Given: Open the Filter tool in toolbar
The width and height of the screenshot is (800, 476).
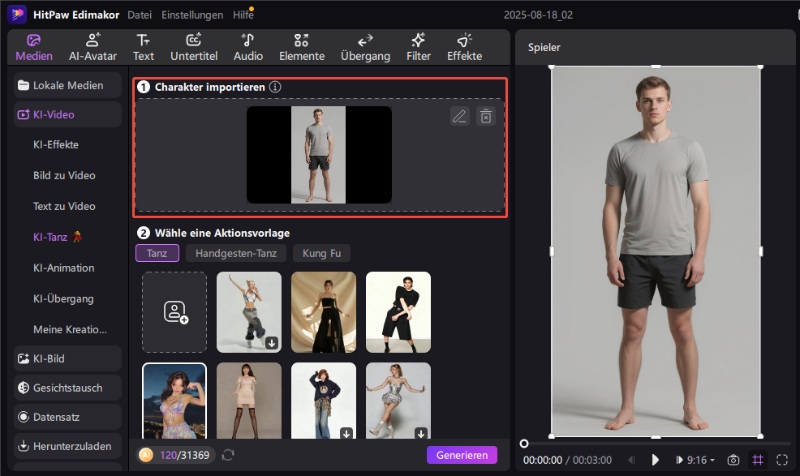Looking at the screenshot, I should [417, 47].
